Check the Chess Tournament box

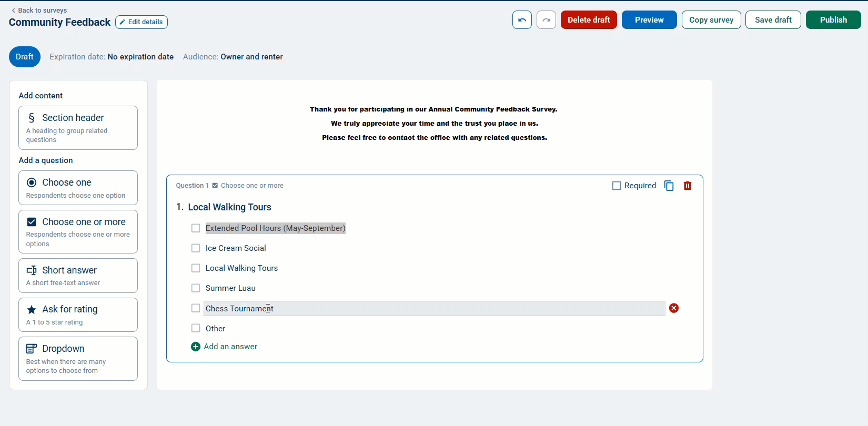coord(196,308)
